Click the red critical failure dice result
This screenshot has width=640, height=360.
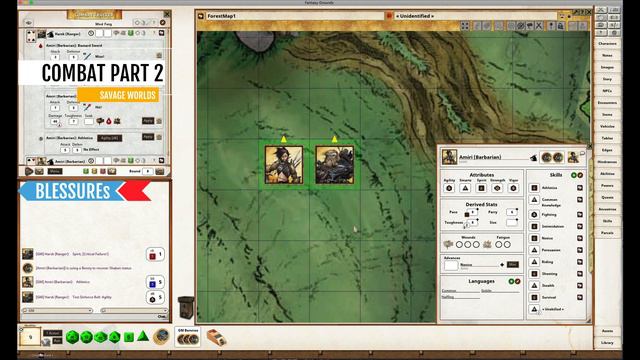click(155, 254)
